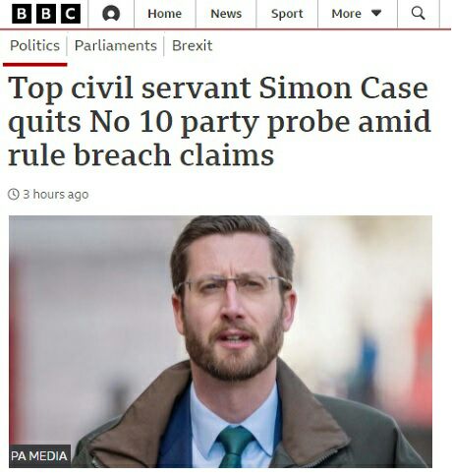Go to the Home section
Image resolution: width=452 pixels, height=476 pixels.
pyautogui.click(x=165, y=14)
